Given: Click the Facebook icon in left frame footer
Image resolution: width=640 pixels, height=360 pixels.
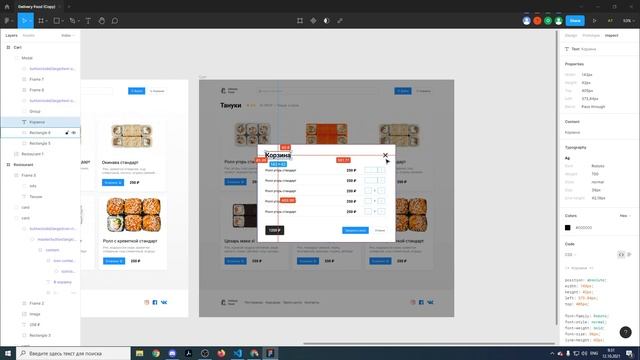Looking at the screenshot, I should click(x=155, y=302).
